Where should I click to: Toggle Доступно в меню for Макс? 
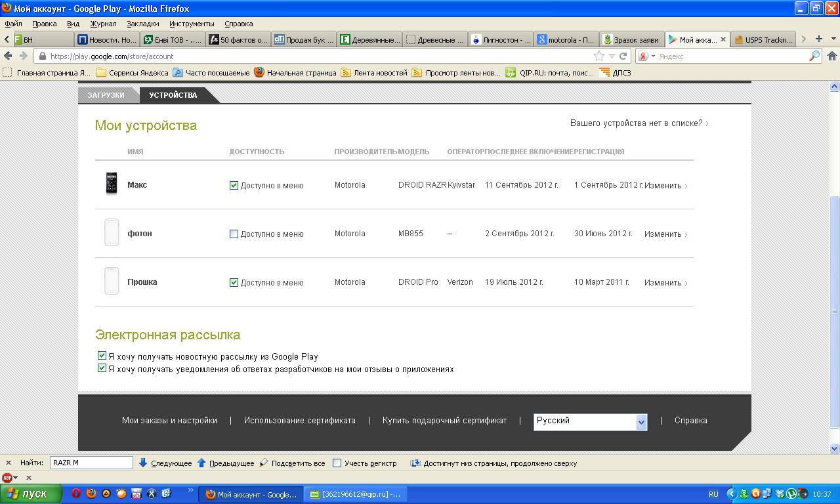pyautogui.click(x=234, y=185)
